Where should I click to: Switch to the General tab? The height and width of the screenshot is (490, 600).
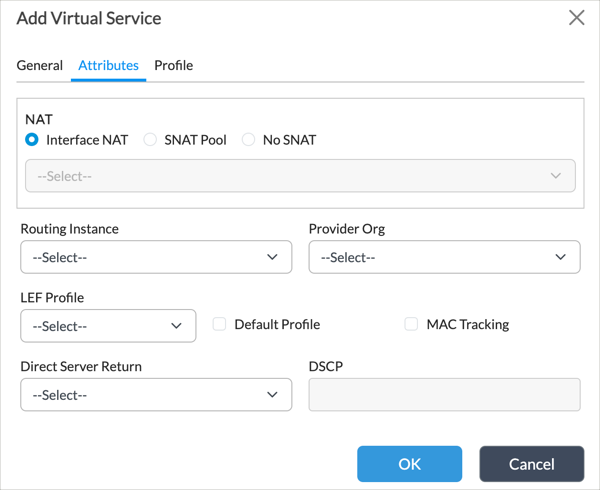[40, 65]
